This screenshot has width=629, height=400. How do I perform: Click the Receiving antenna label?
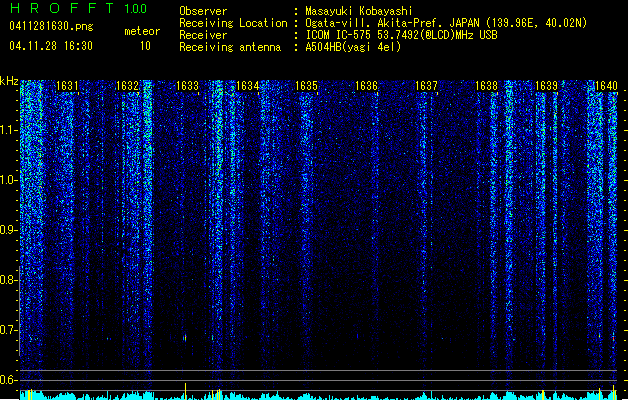(x=230, y=47)
